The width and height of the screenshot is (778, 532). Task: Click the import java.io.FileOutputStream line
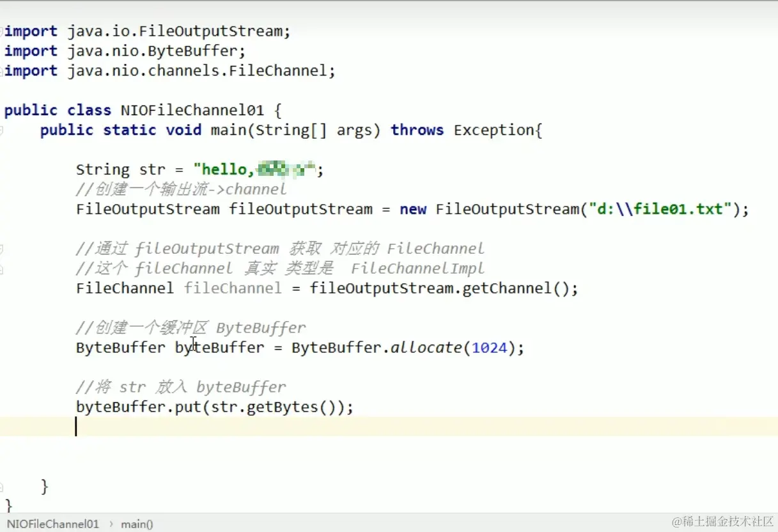click(148, 31)
